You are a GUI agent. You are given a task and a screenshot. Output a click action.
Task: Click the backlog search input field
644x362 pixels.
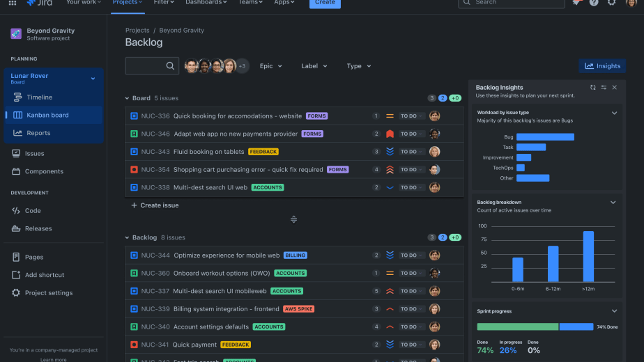tap(145, 66)
